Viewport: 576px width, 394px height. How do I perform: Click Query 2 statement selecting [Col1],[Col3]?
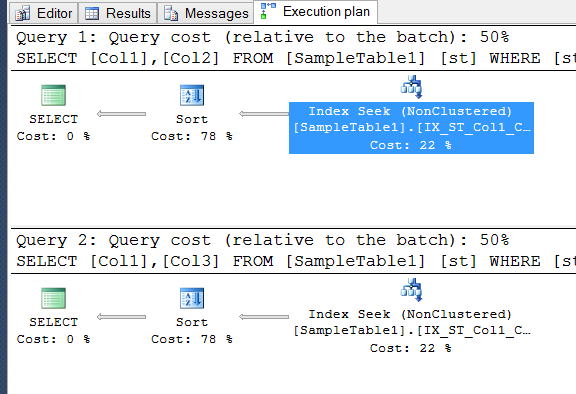pyautogui.click(x=296, y=261)
